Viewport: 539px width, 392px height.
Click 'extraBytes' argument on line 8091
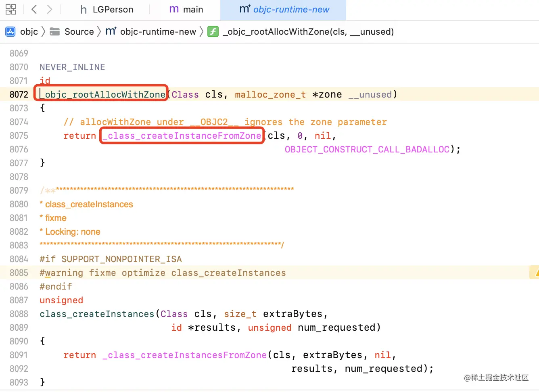[x=333, y=355]
